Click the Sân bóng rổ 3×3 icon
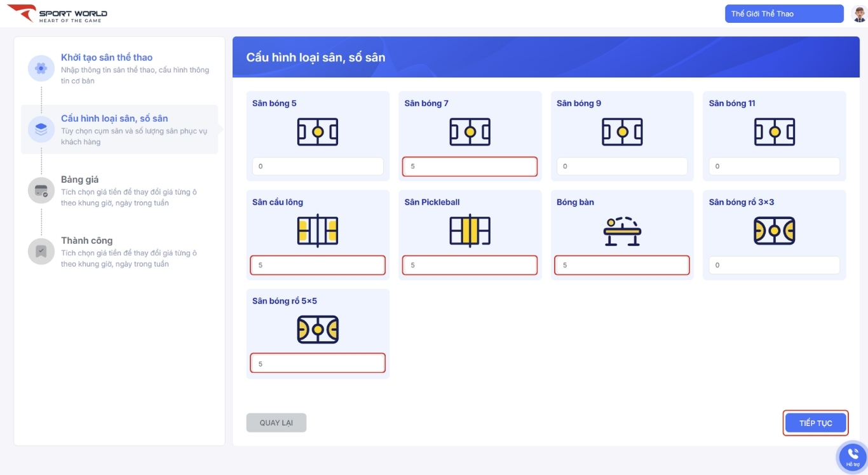The height and width of the screenshot is (475, 868). [774, 231]
